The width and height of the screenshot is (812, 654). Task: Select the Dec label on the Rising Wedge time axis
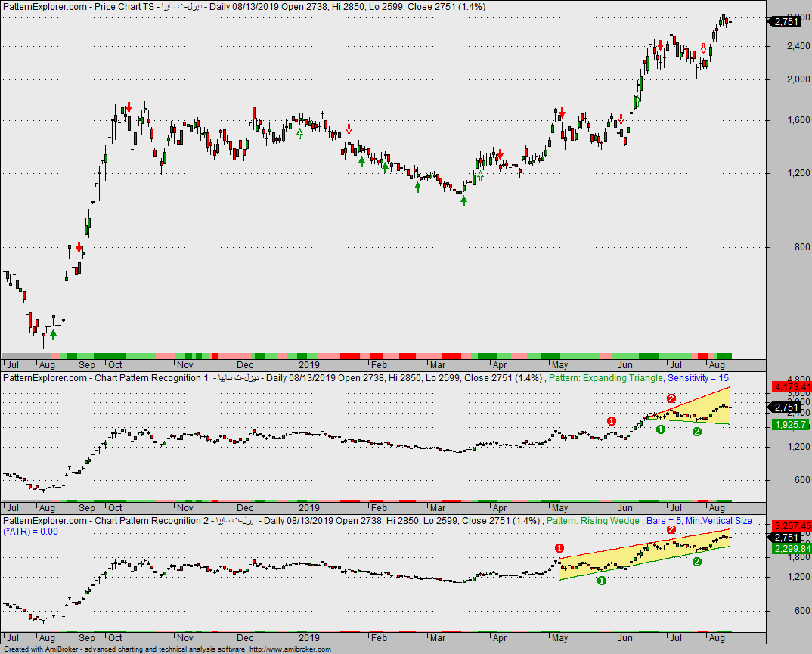point(245,638)
